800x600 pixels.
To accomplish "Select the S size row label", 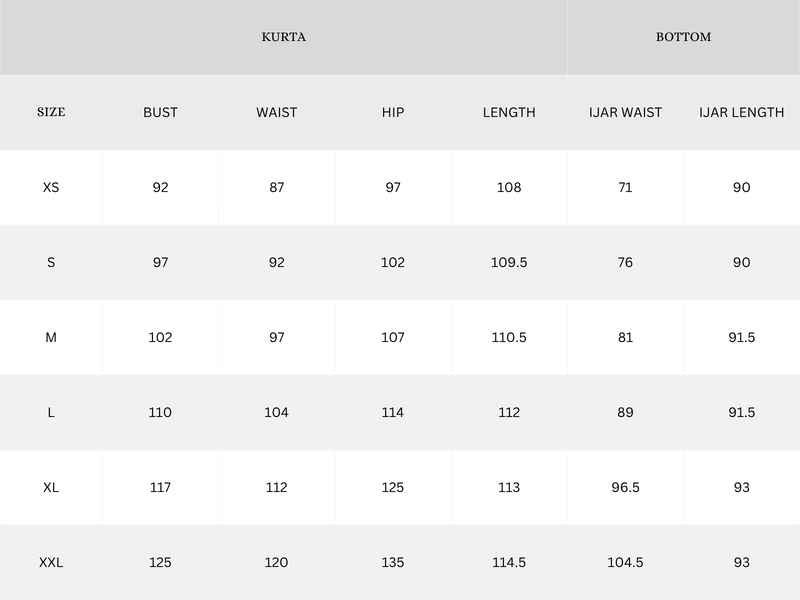I will coord(51,262).
